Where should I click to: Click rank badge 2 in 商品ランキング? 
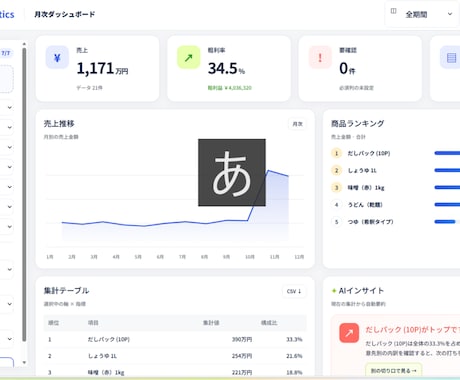coord(336,170)
